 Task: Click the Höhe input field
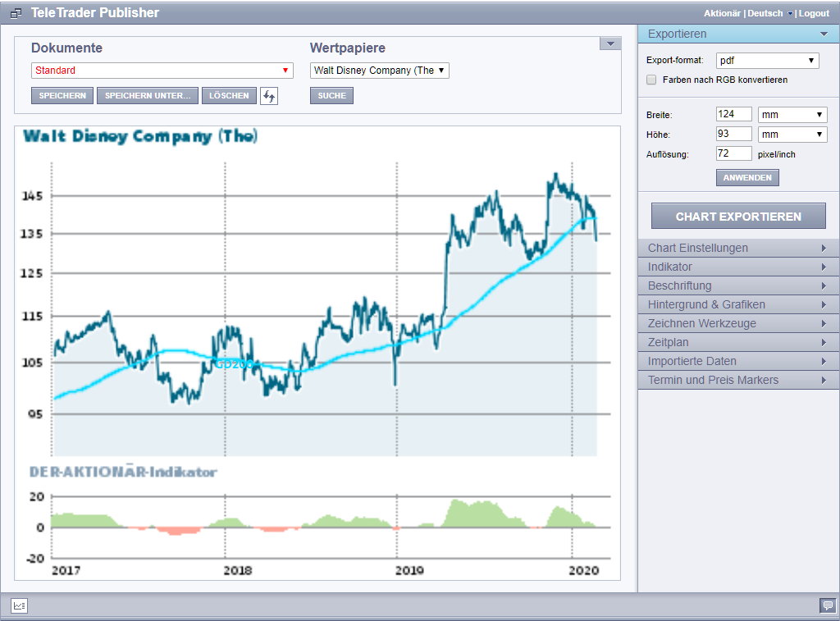[734, 134]
